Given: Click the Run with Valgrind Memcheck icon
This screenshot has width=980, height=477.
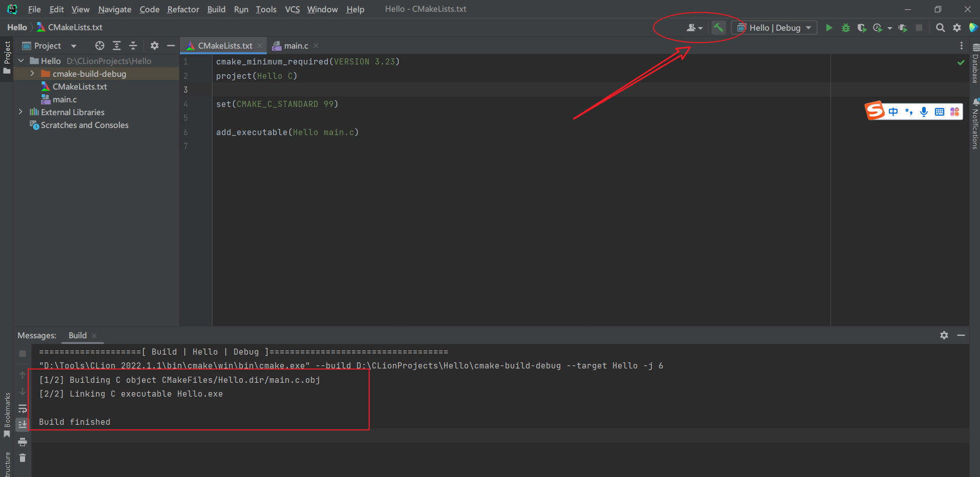Looking at the screenshot, I should pos(903,28).
